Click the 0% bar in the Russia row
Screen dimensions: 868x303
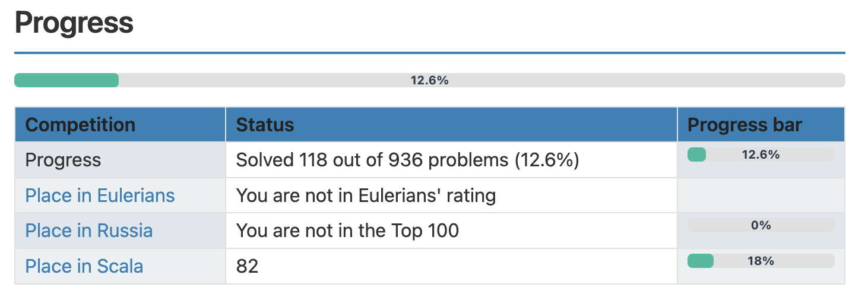[x=761, y=225]
